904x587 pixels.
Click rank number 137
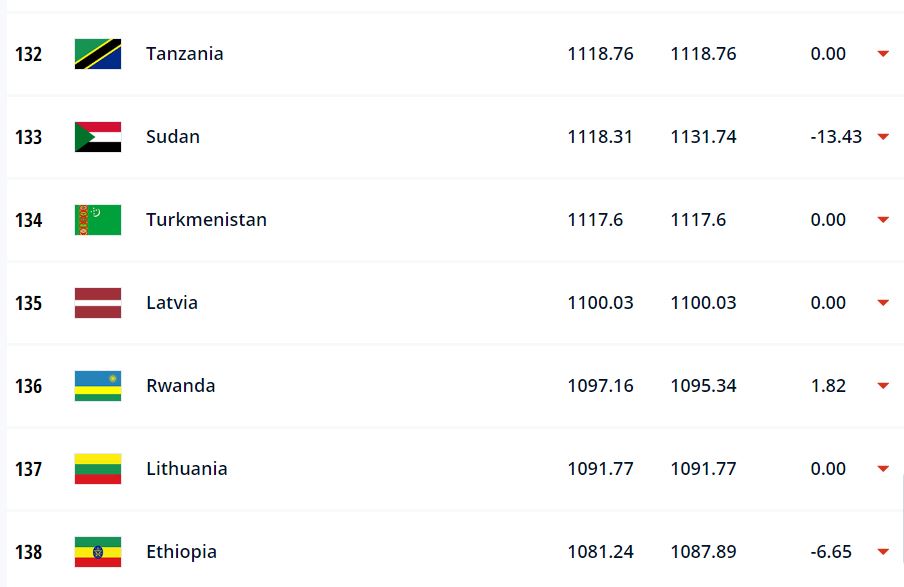click(x=28, y=469)
